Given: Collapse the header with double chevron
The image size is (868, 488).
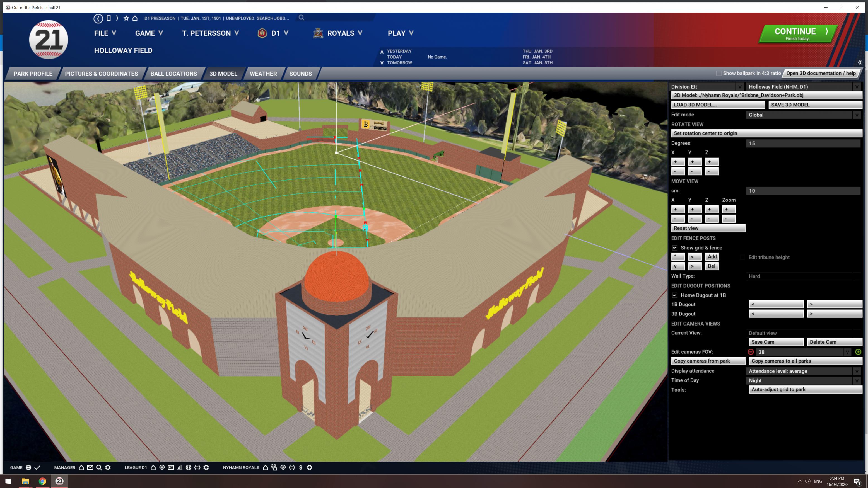Looking at the screenshot, I should 860,62.
